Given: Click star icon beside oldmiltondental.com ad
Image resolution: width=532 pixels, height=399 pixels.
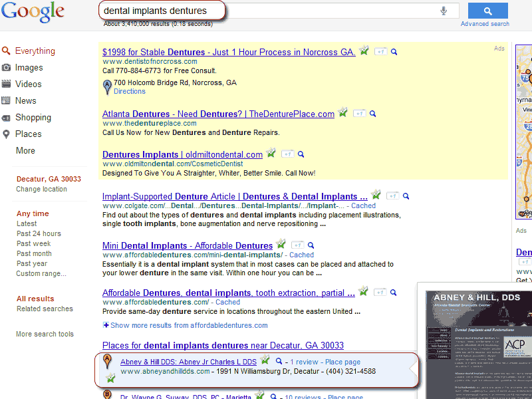Looking at the screenshot, I should tap(271, 153).
